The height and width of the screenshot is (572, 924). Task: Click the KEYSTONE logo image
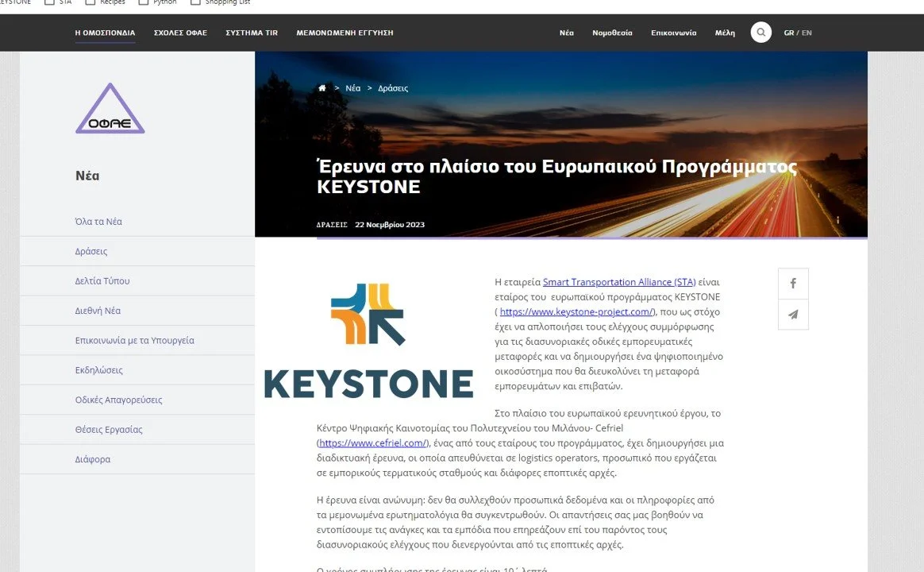pyautogui.click(x=369, y=340)
